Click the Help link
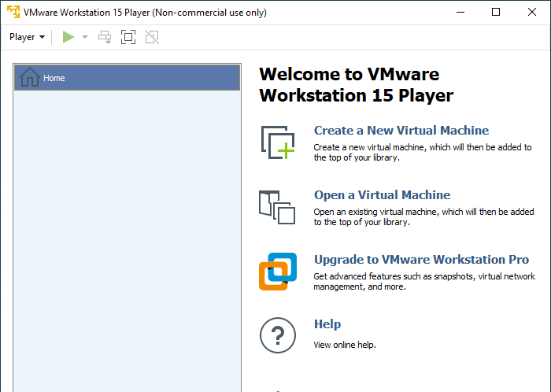Image resolution: width=551 pixels, height=392 pixels. (327, 324)
